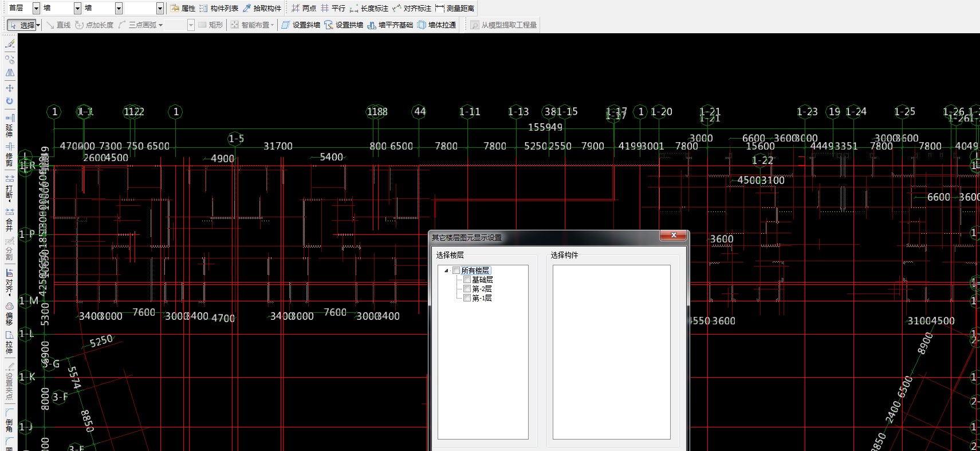This screenshot has height=451, width=980.
Task: Select the 修剪 trim tool
Action: pyautogui.click(x=10, y=155)
